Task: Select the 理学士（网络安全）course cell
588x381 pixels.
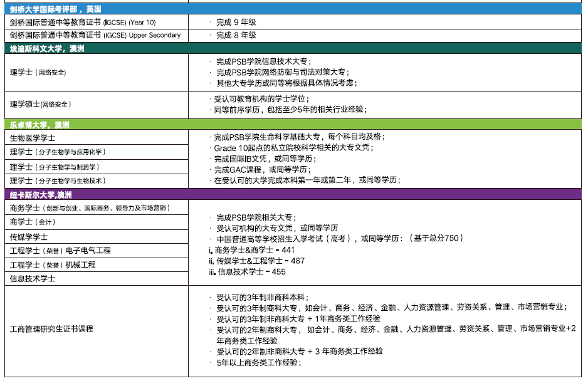Action: pyautogui.click(x=97, y=72)
